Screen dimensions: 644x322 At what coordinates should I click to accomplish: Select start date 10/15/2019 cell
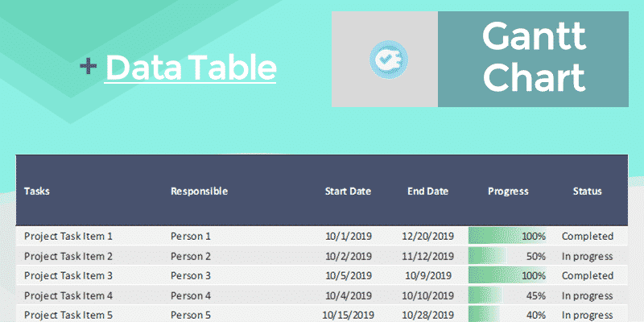pos(348,315)
